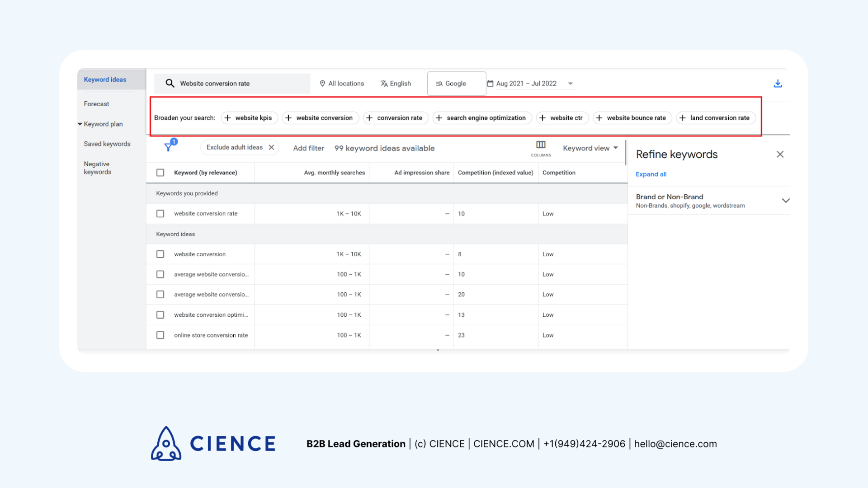
Task: Click the Expand all link in Refine keywords
Action: pyautogui.click(x=651, y=174)
